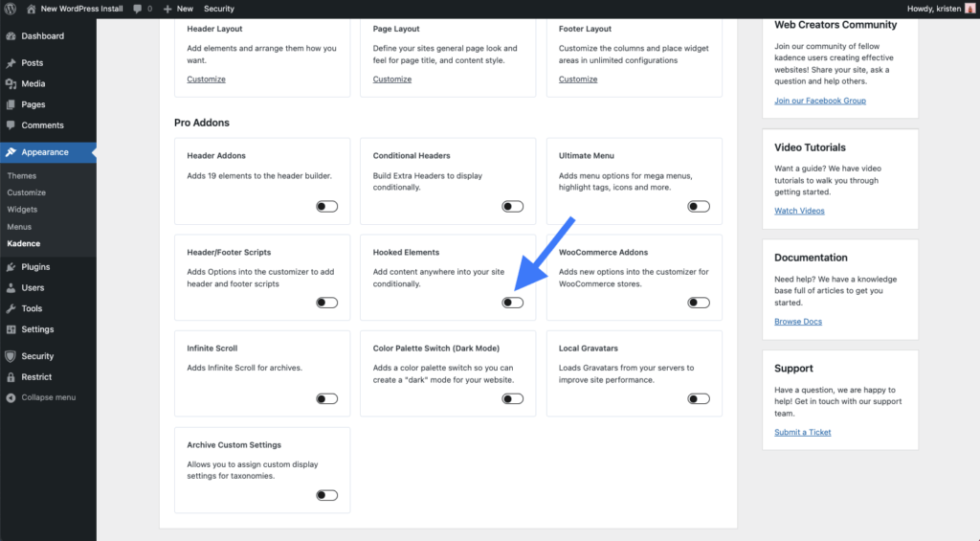Click the Media icon in the sidebar
The width and height of the screenshot is (980, 541).
[11, 84]
